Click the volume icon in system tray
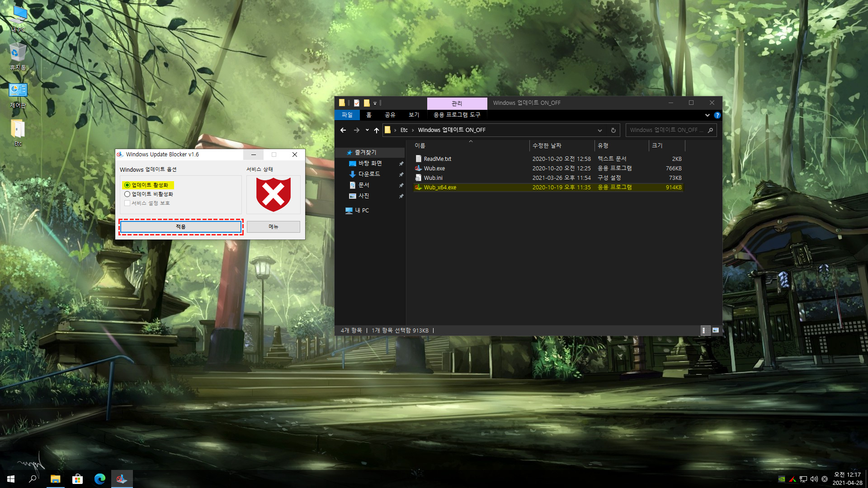The image size is (868, 488). coord(814,479)
